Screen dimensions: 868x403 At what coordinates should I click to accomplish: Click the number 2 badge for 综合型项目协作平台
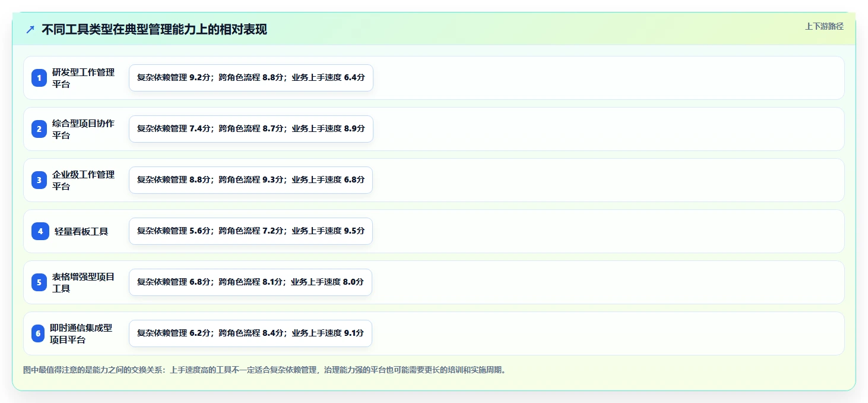39,129
